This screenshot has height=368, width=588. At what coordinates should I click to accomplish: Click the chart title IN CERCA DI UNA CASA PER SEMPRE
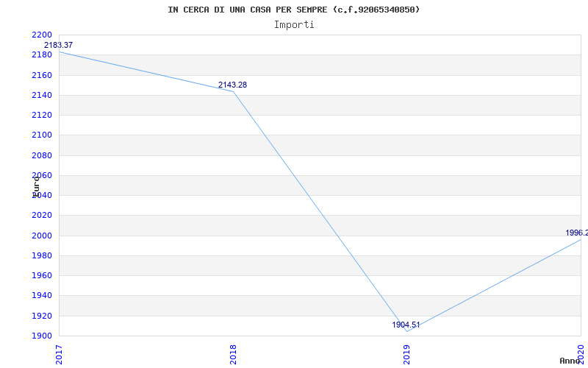pos(293,10)
